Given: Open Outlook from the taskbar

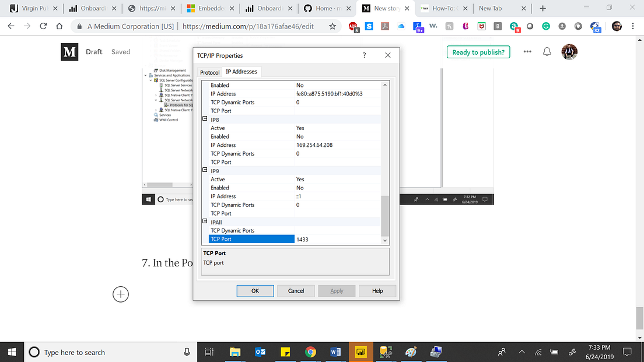Looking at the screenshot, I should (260, 352).
